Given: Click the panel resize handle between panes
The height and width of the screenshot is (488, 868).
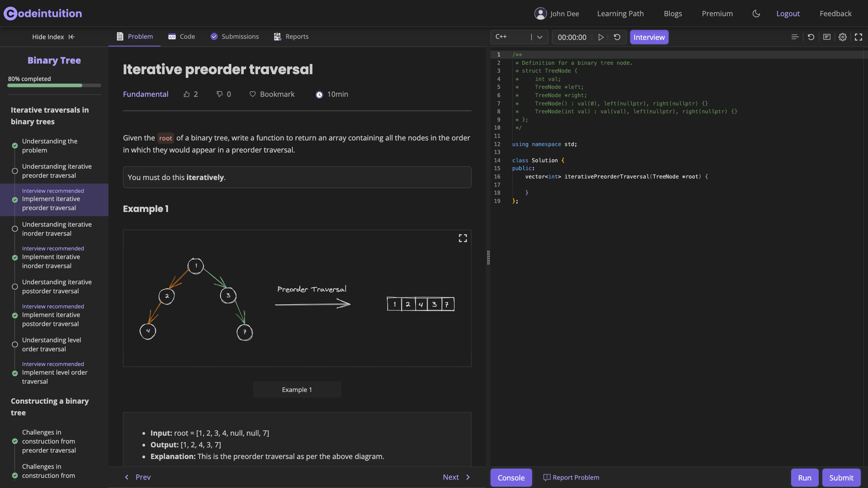Looking at the screenshot, I should tap(488, 258).
